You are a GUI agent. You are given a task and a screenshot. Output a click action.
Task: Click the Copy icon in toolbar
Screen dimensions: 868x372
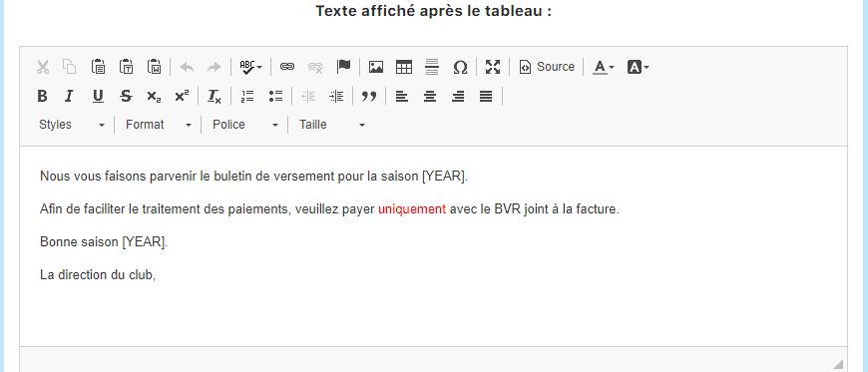click(x=69, y=67)
